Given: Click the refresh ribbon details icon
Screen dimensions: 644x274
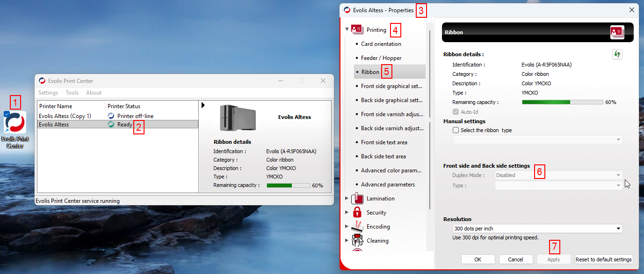Looking at the screenshot, I should coord(617,54).
